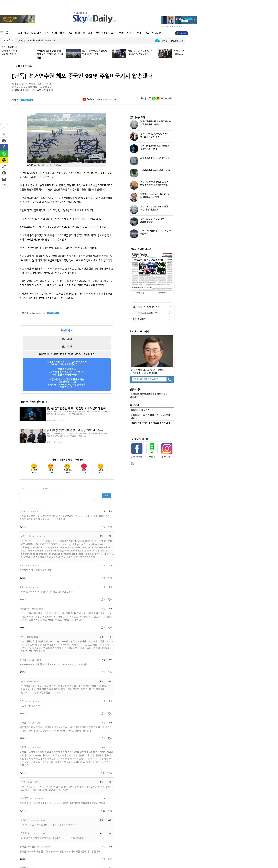
Task: Click the search magnifier icon in header
Action: coord(7,33)
